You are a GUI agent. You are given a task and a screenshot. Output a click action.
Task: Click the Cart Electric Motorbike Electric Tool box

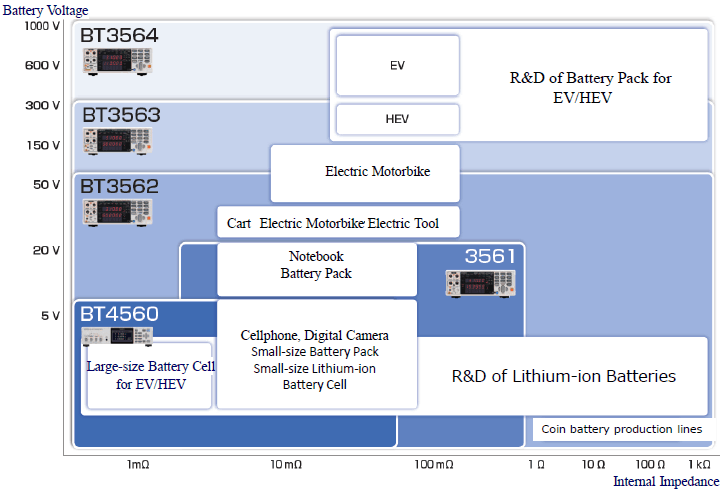point(340,223)
